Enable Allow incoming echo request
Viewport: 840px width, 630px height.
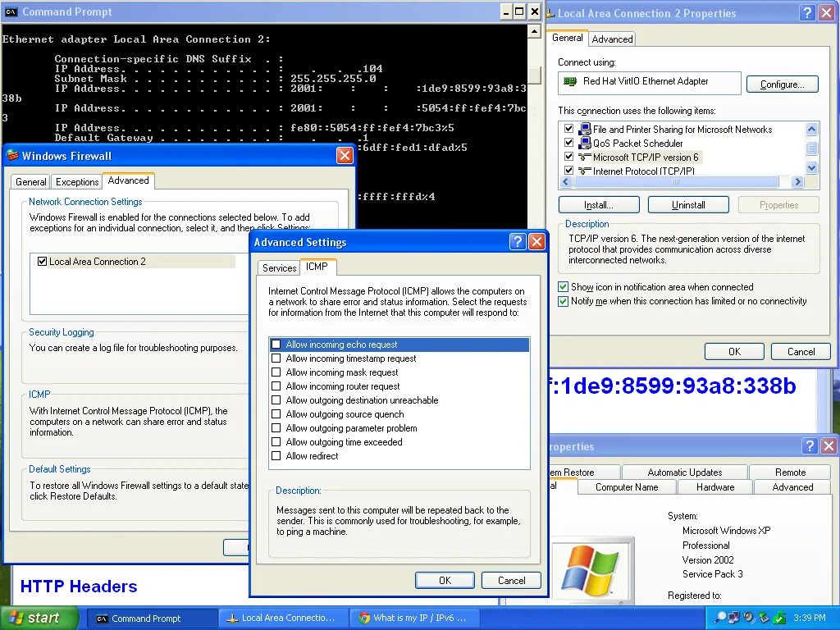tap(276, 345)
